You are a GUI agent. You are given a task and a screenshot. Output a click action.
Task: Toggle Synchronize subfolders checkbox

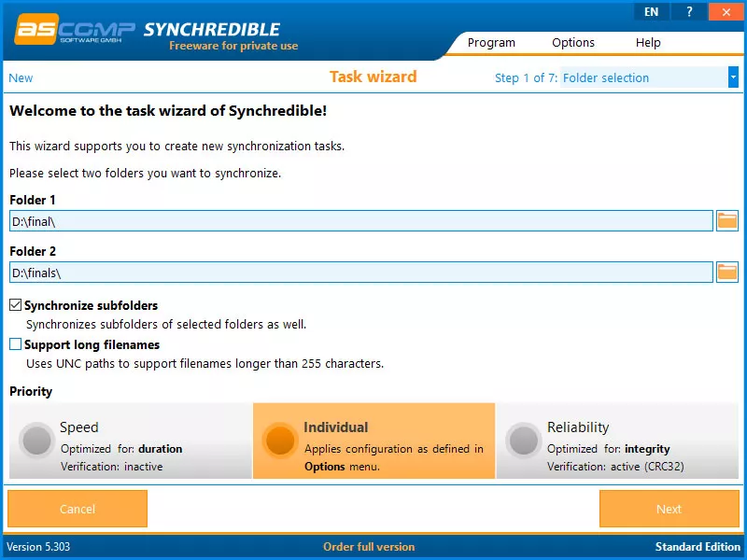pos(16,305)
